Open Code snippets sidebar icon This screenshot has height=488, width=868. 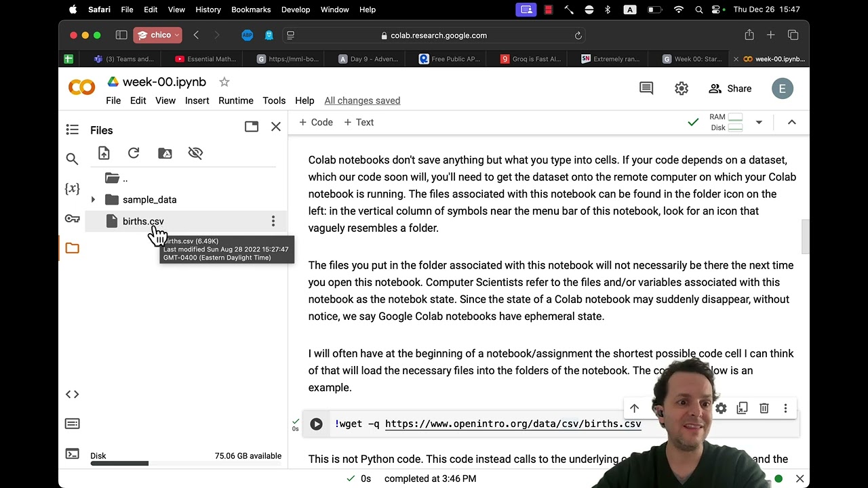[72, 394]
